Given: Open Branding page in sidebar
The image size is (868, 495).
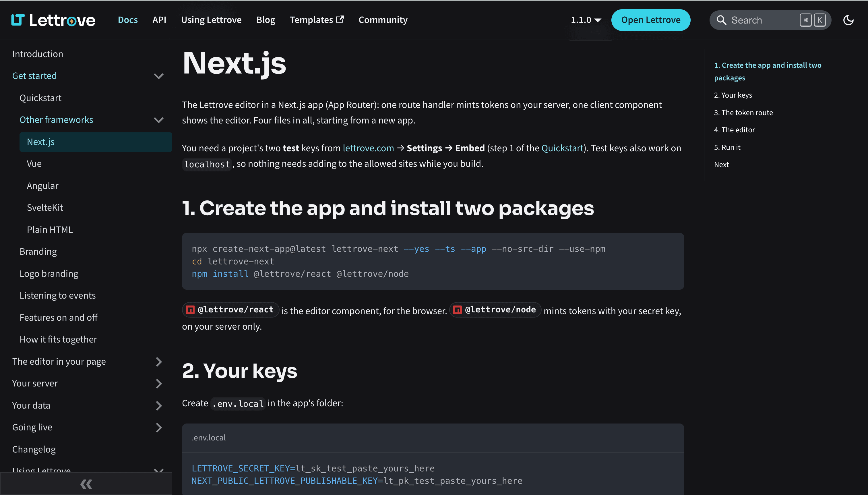Looking at the screenshot, I should tap(38, 252).
